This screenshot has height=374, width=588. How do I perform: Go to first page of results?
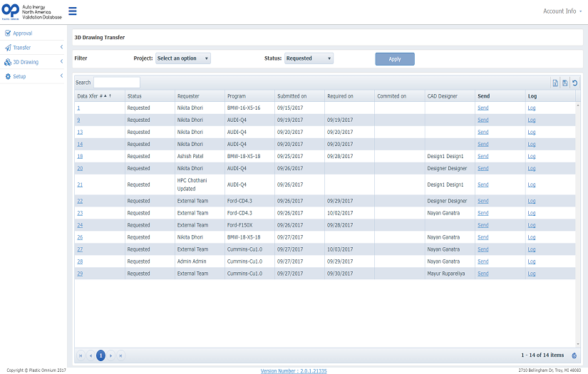(81, 355)
